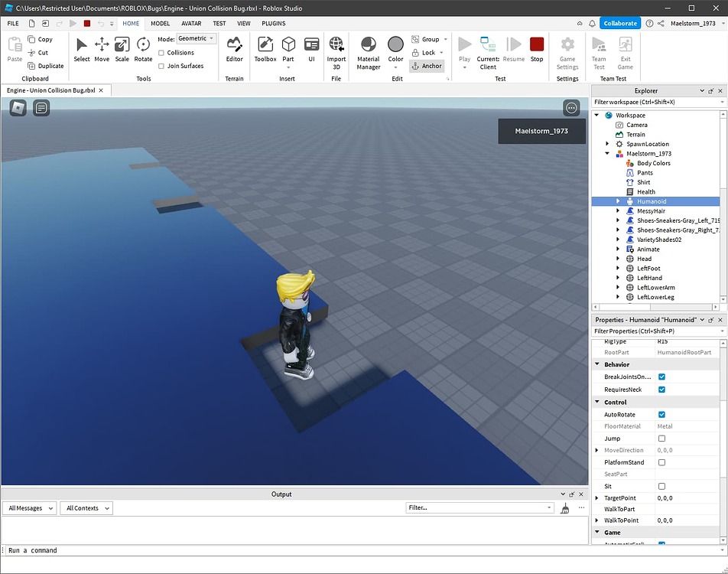Image resolution: width=728 pixels, height=574 pixels.
Task: Collapse the Maelstorm_1973 character tree
Action: [607, 153]
